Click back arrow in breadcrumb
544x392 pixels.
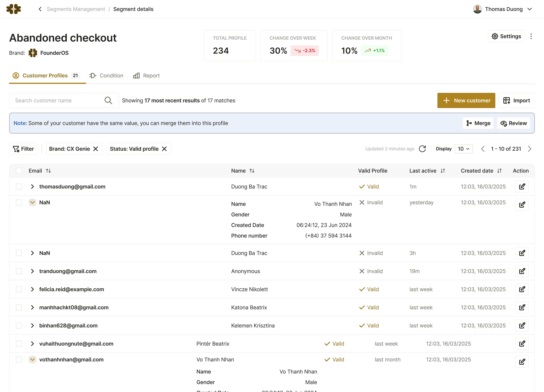(40, 9)
